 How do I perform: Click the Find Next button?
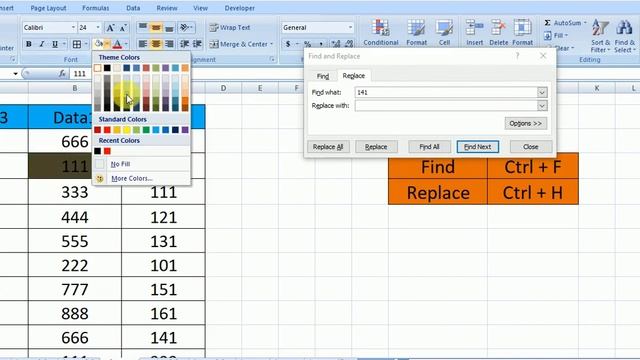click(478, 147)
